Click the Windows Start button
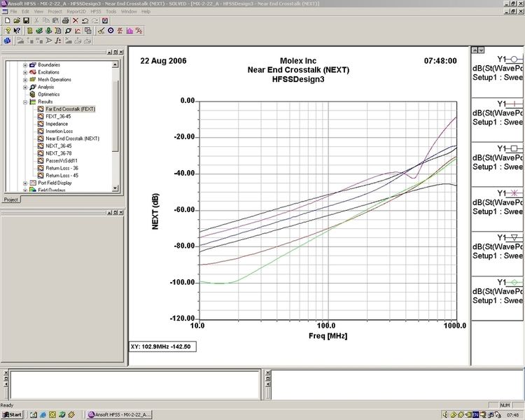Viewport: 525px width, 420px height. coord(13,414)
